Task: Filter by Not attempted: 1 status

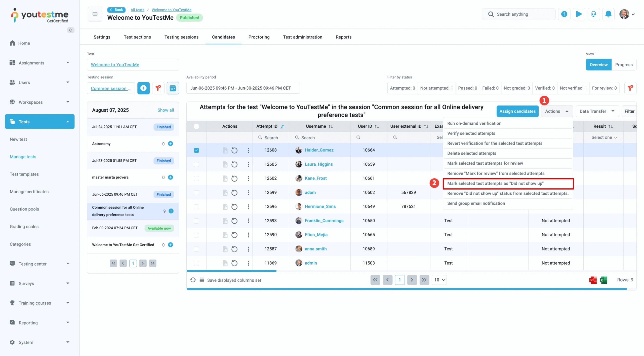Action: tap(436, 88)
